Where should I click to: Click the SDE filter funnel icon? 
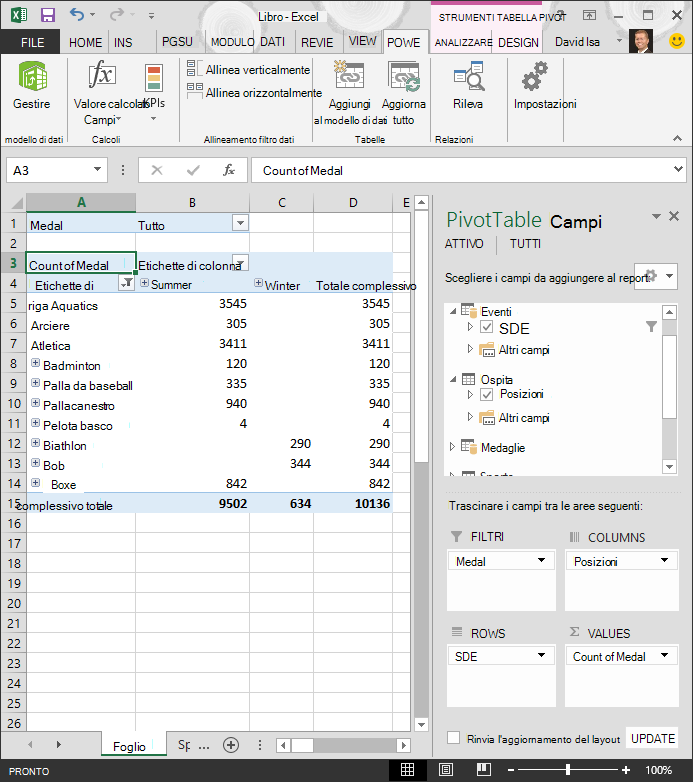tap(651, 327)
